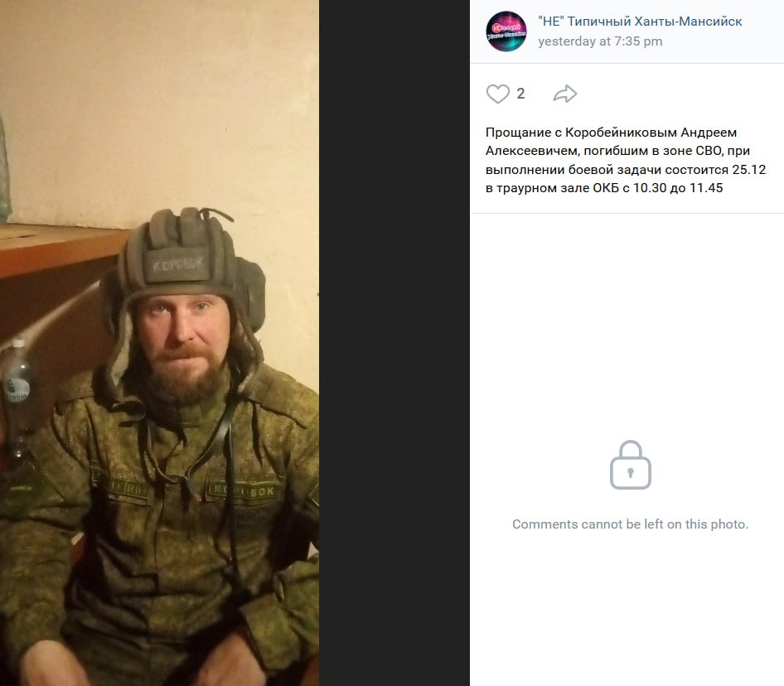Click the dark area beside the photo

tap(394, 343)
